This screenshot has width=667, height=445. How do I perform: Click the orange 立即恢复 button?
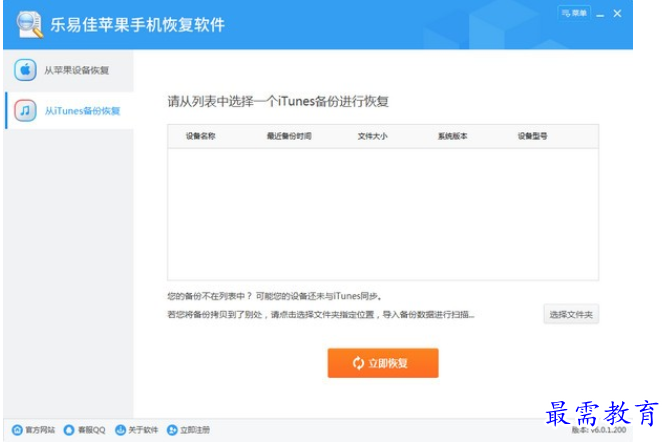[x=383, y=363]
